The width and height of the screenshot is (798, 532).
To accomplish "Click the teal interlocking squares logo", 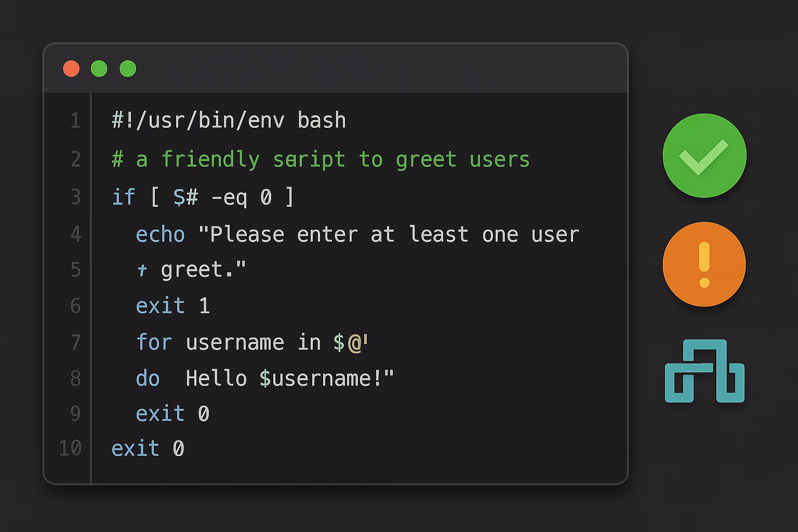I will (x=704, y=371).
